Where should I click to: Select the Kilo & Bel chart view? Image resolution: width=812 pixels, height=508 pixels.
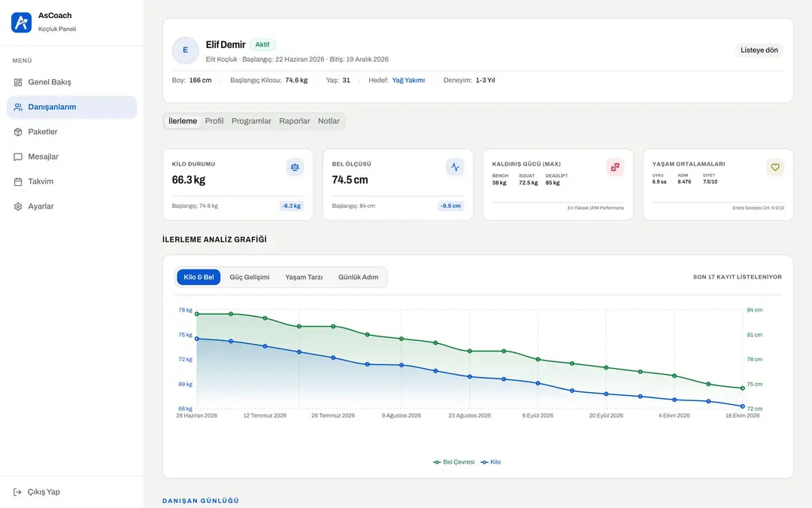click(x=198, y=277)
